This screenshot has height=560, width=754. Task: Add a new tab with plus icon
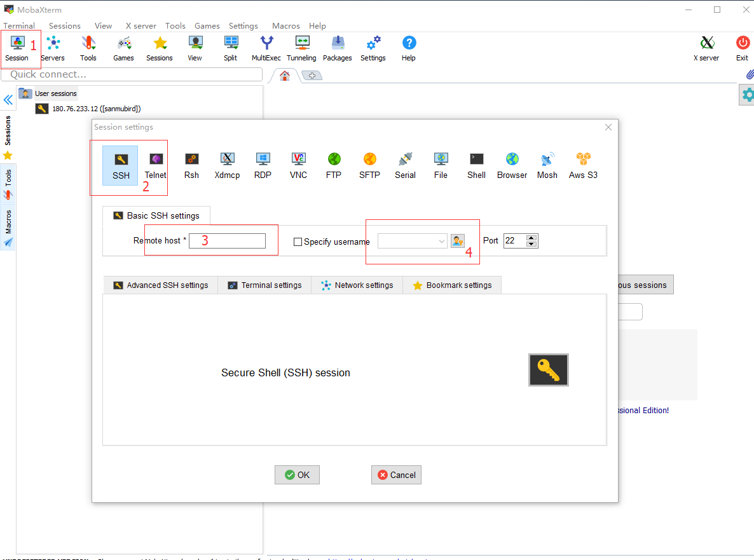[x=312, y=76]
